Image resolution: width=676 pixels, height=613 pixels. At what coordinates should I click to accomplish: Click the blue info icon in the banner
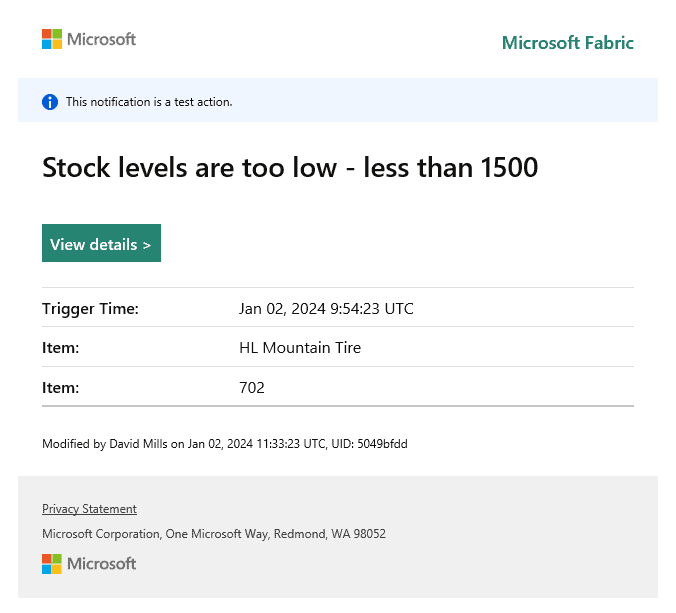click(50, 102)
